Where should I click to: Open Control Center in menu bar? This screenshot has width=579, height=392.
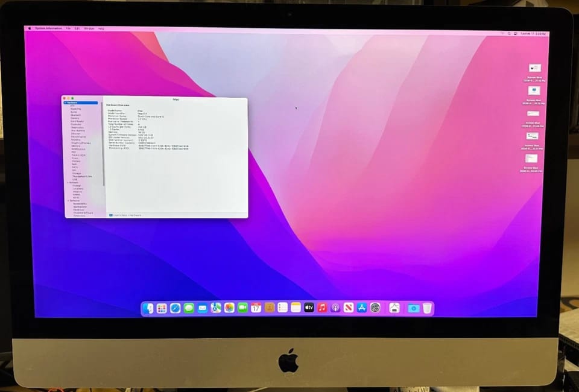click(x=515, y=34)
